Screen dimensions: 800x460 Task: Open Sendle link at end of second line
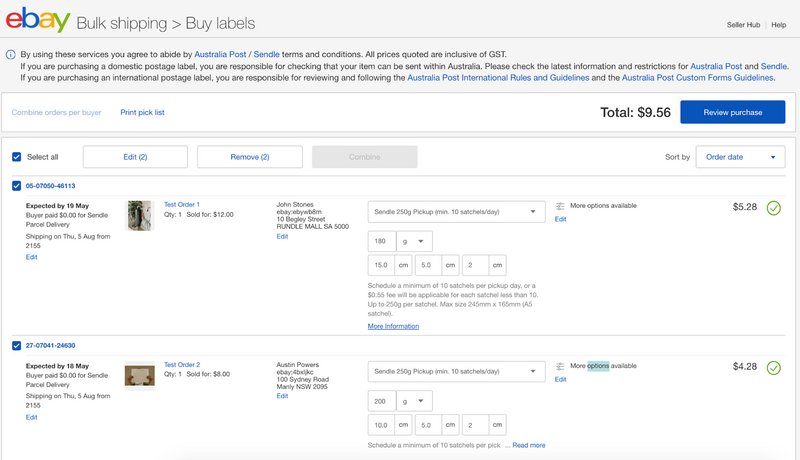coord(773,66)
